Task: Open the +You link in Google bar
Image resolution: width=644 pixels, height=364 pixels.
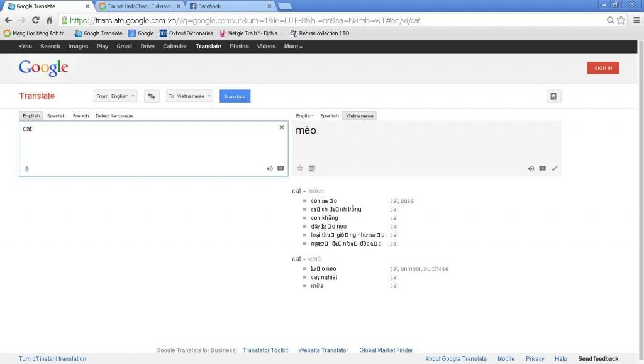Action: 25,47
